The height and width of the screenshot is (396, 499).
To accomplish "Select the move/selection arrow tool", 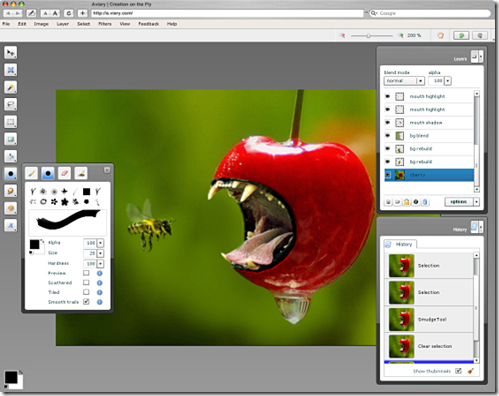I will click(11, 53).
